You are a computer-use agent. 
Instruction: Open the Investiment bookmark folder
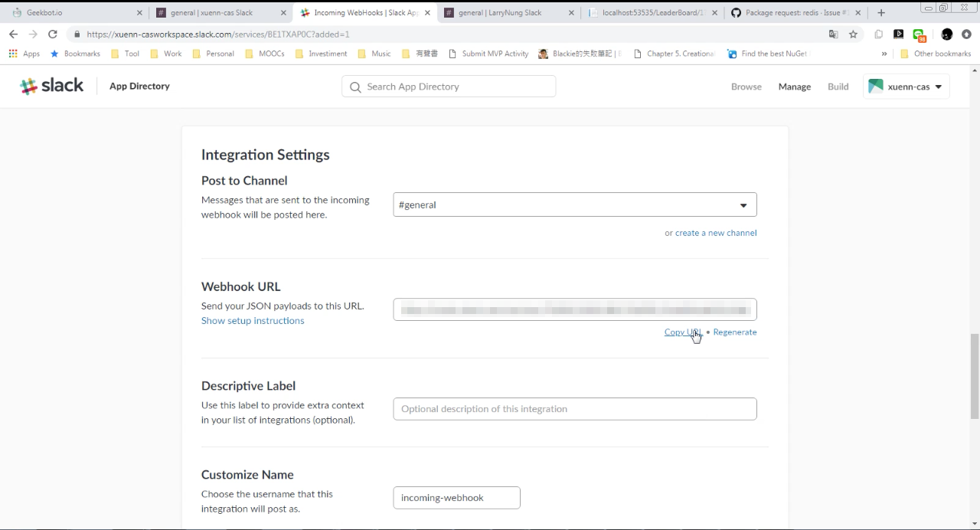click(x=322, y=54)
